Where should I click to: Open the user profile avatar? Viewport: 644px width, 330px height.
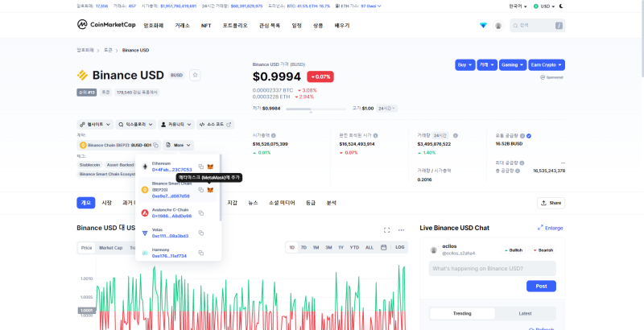[498, 26]
